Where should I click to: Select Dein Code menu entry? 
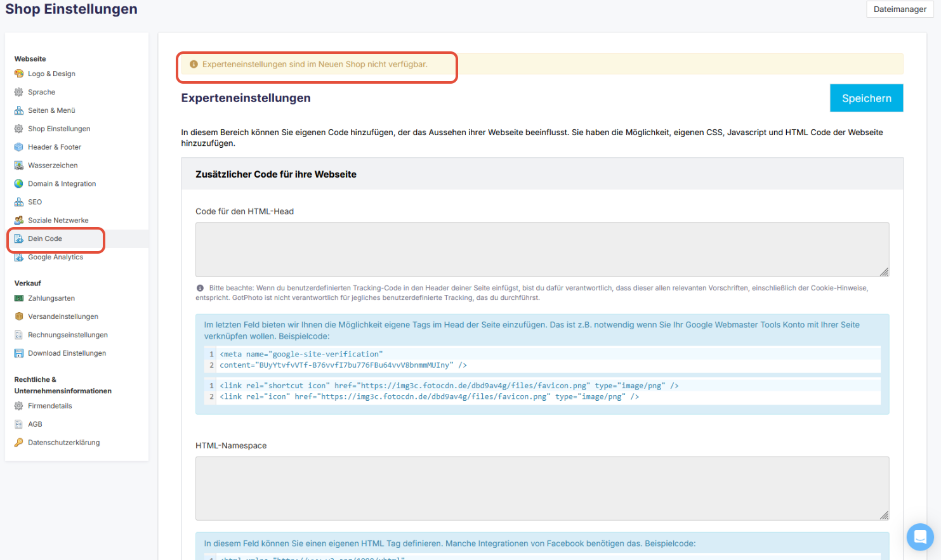[x=45, y=239]
